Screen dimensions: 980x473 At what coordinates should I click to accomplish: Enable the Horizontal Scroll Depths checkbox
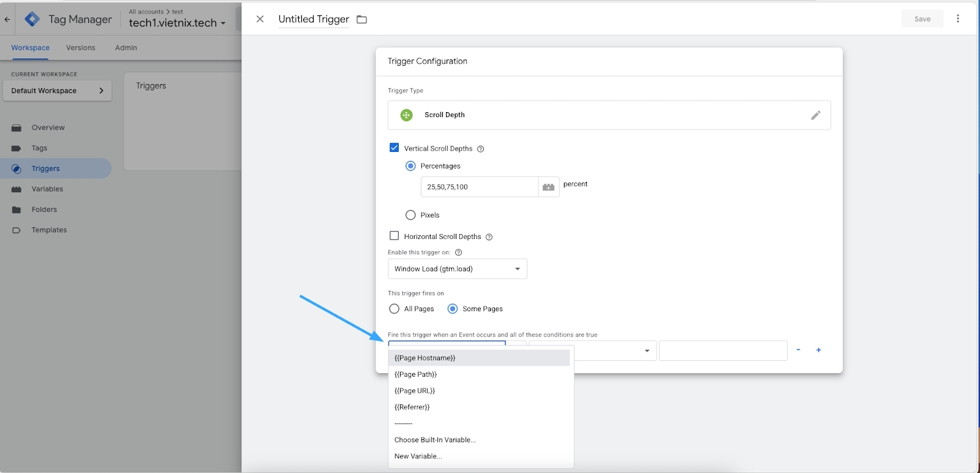pos(394,236)
